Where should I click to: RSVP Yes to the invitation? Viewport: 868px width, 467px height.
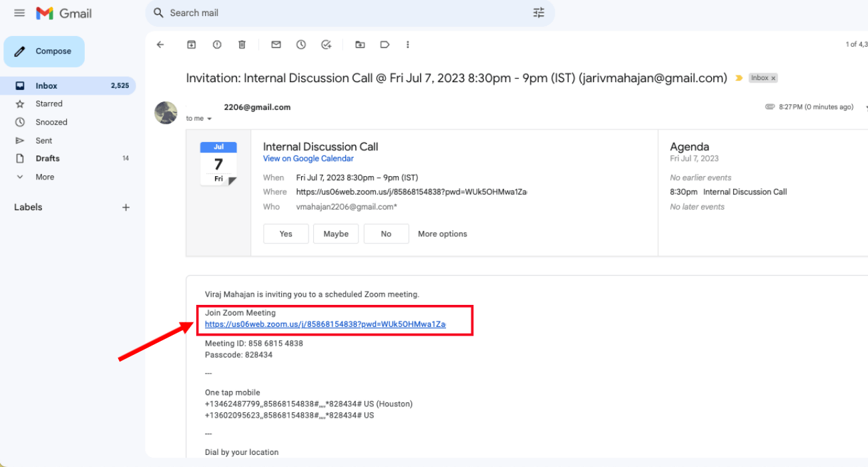pyautogui.click(x=286, y=234)
